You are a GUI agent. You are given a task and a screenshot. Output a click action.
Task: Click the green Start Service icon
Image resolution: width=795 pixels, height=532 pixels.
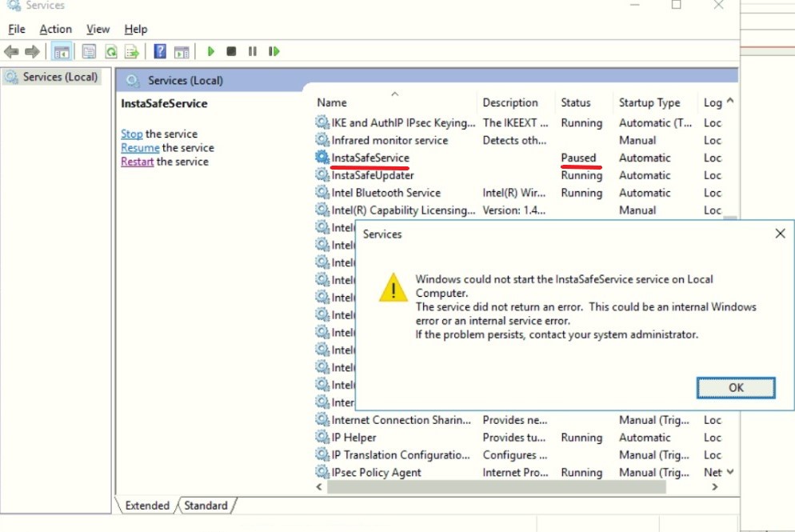pos(211,51)
